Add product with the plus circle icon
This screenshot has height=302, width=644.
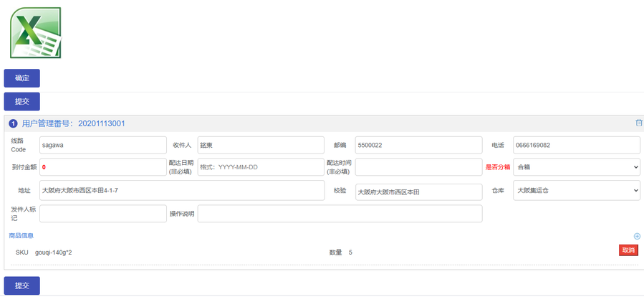[637, 236]
